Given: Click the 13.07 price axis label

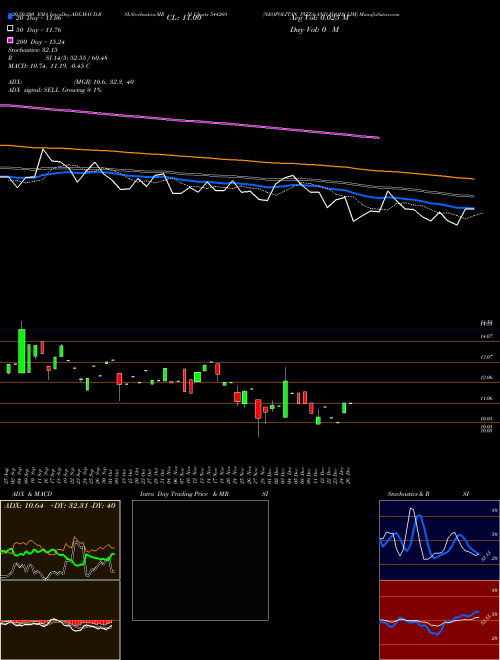Looking at the screenshot, I should 486,357.
